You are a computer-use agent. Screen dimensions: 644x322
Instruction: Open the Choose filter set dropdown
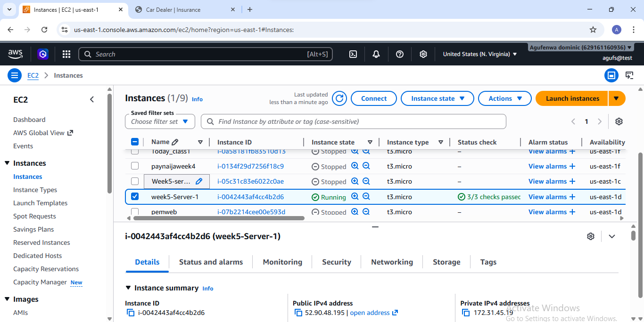coord(160,121)
